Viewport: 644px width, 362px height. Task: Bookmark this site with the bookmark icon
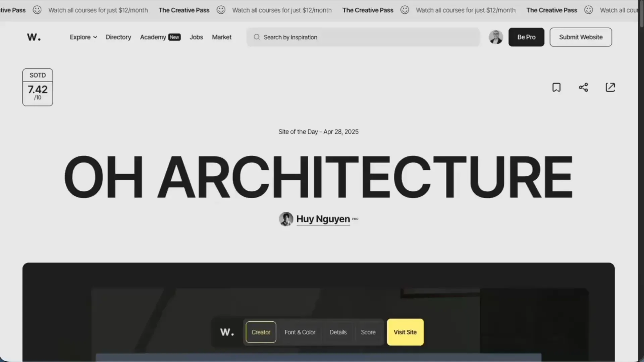556,87
